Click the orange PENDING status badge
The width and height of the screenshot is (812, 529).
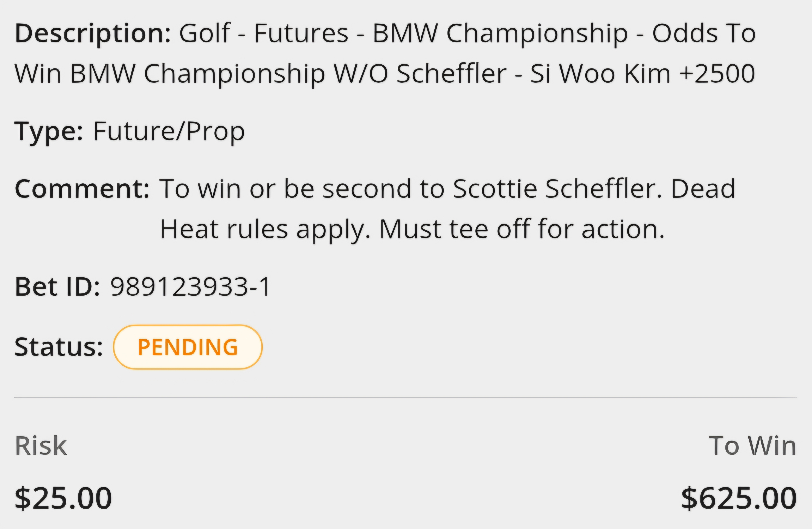click(188, 347)
